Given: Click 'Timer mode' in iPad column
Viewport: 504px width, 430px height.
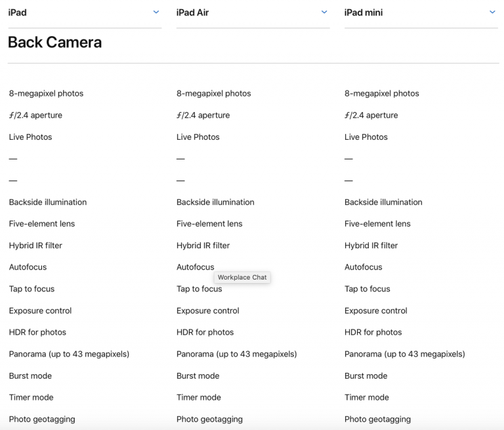Looking at the screenshot, I should (x=31, y=397).
